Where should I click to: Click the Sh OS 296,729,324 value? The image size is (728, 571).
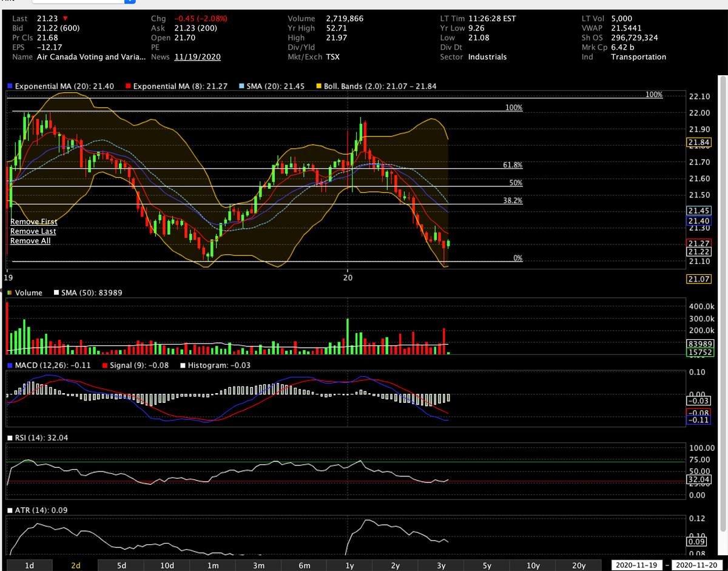point(634,38)
